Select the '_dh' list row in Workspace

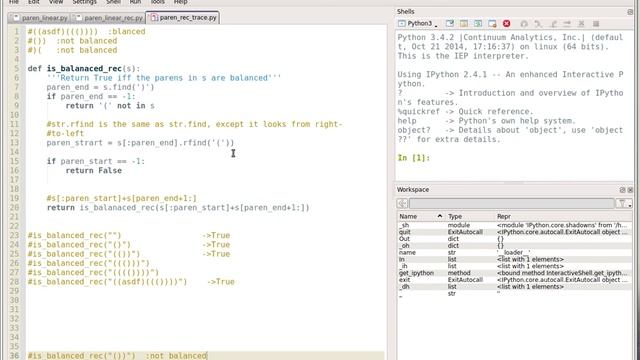coord(514,287)
